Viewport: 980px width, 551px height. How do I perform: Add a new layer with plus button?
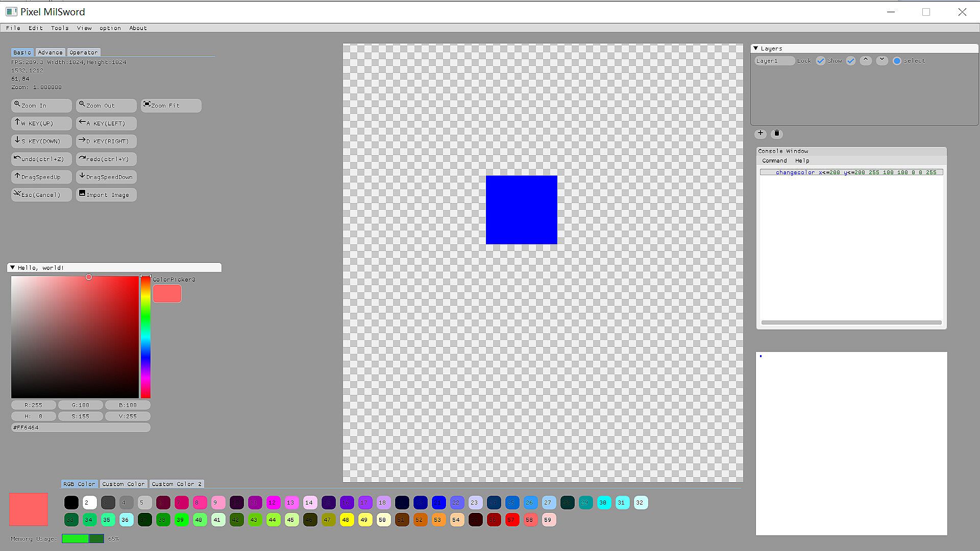click(760, 134)
